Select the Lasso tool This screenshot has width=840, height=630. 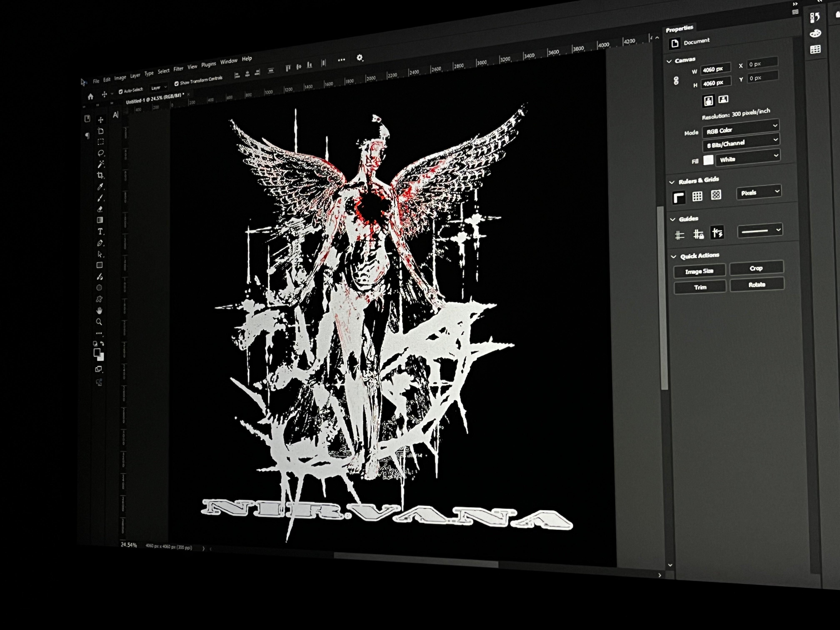(101, 153)
